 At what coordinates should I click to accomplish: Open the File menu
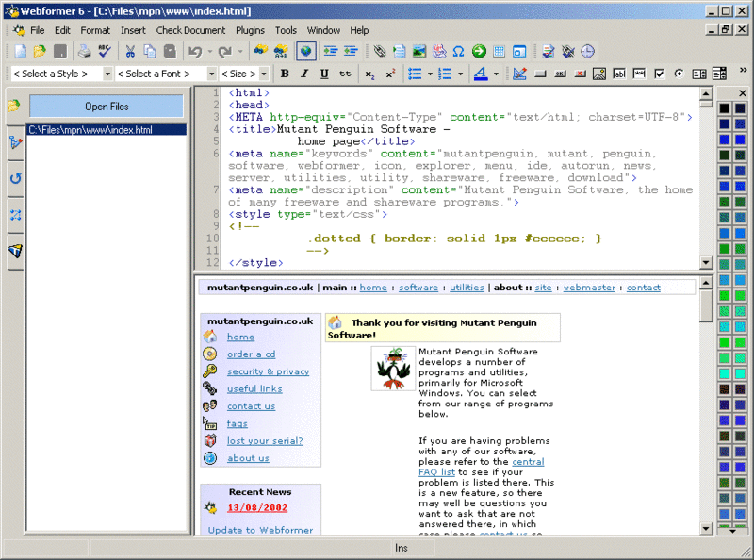(37, 30)
